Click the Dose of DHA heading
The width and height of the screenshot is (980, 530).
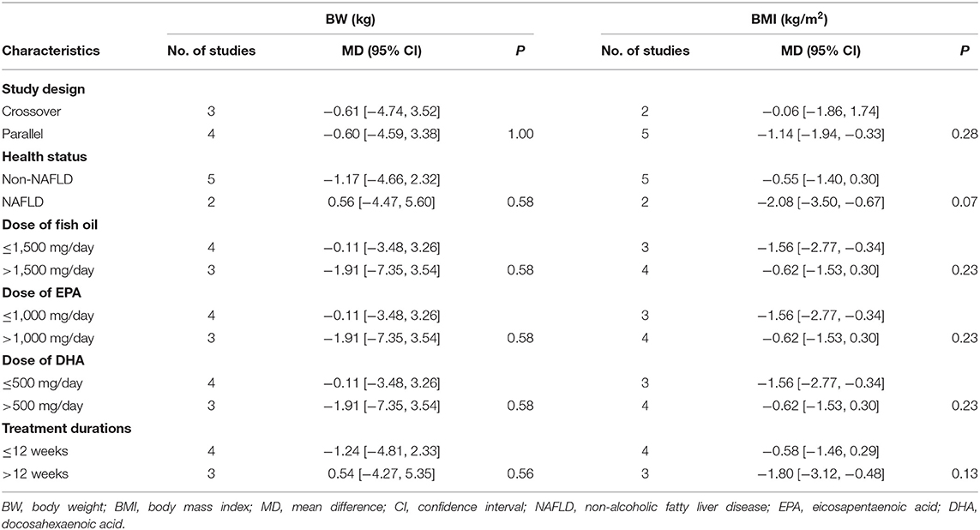click(x=41, y=360)
